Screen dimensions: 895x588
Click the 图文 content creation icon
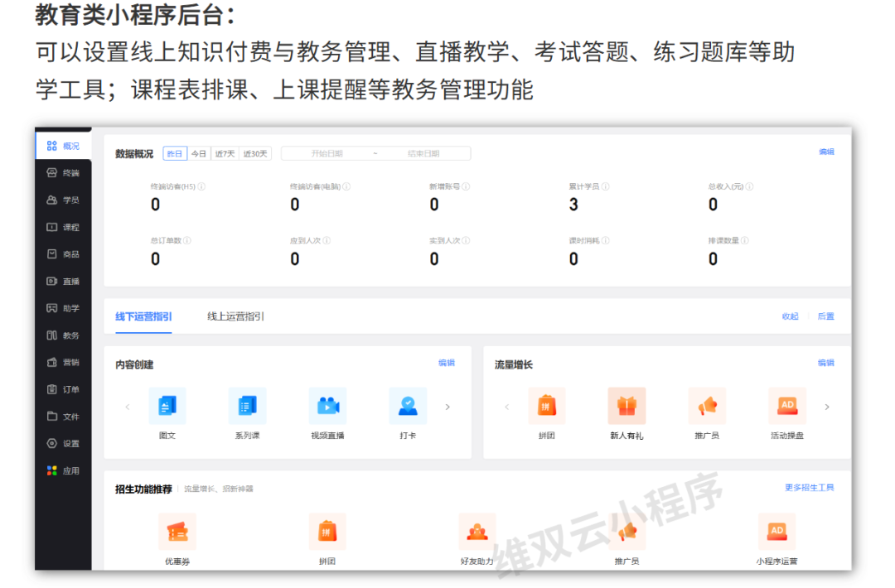click(167, 406)
